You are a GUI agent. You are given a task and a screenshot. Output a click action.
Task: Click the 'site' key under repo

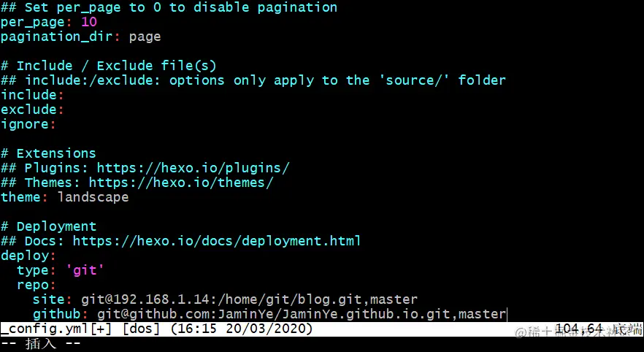[48, 300]
